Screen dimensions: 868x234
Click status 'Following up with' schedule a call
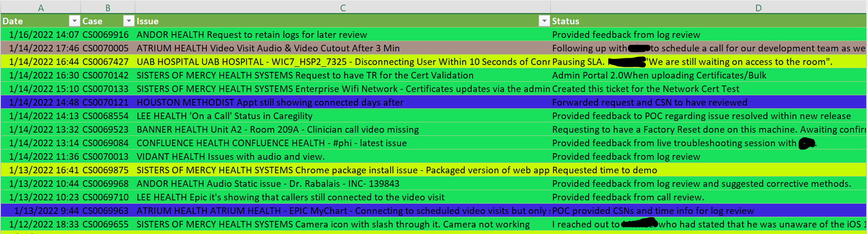point(708,48)
